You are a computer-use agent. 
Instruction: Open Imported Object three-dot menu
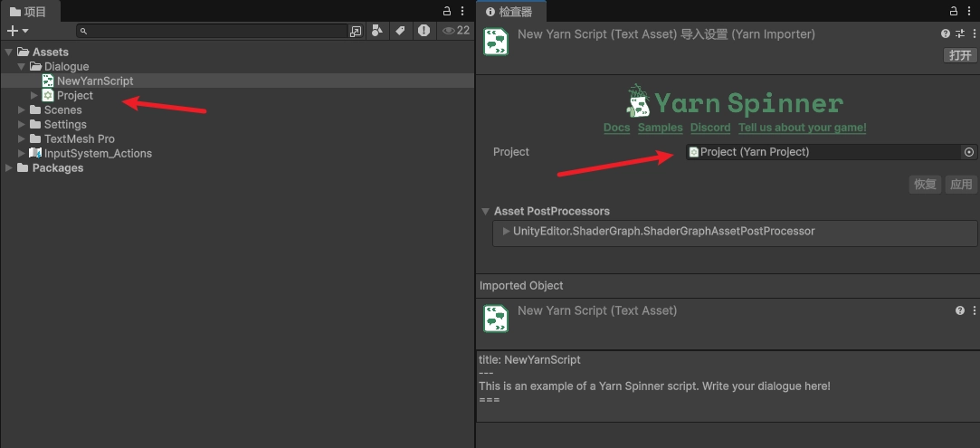click(974, 310)
